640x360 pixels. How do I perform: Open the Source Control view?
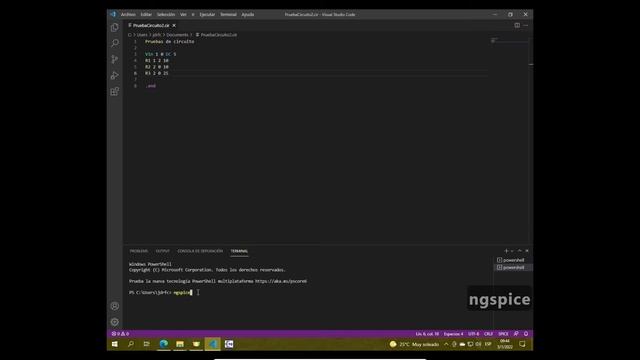pyautogui.click(x=115, y=59)
